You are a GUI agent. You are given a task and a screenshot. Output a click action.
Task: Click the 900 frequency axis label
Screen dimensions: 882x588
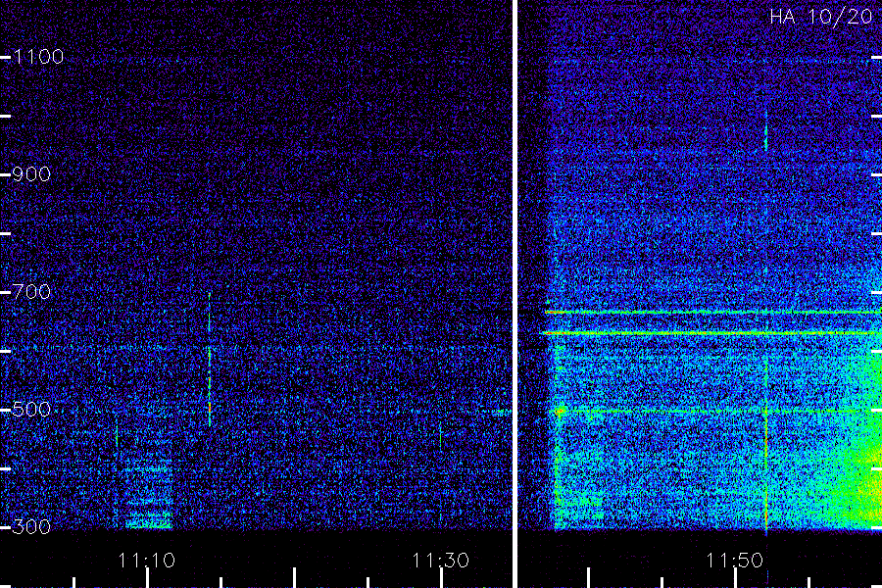31,174
